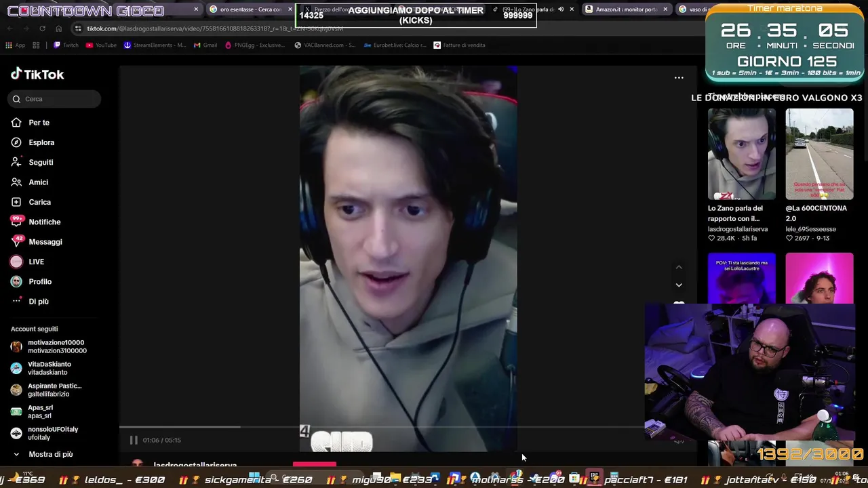Open the VACBanned.com bookmark
This screenshot has width=868, height=488.
pyautogui.click(x=325, y=45)
